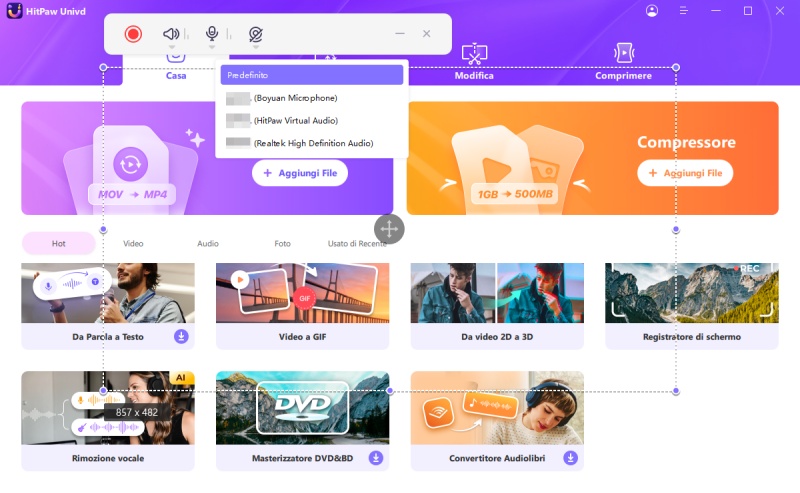Screen dimensions: 800x493
Task: Download the Convertitore Audiolibri tool
Action: click(570, 458)
